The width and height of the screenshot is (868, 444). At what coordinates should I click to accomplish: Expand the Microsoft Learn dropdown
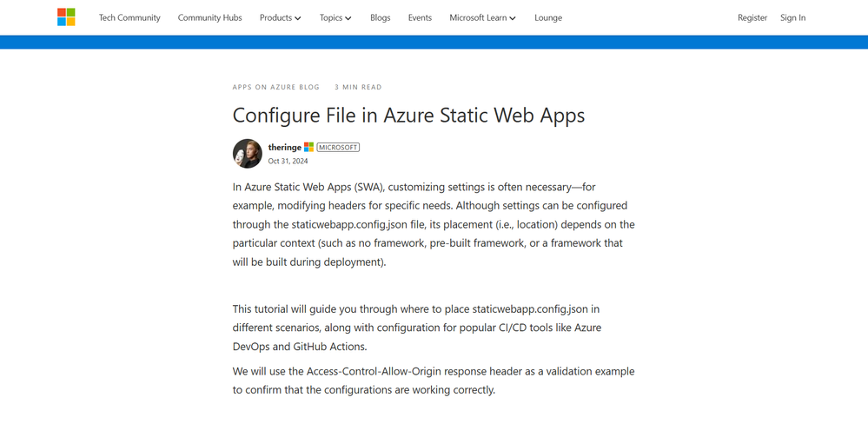click(x=482, y=17)
